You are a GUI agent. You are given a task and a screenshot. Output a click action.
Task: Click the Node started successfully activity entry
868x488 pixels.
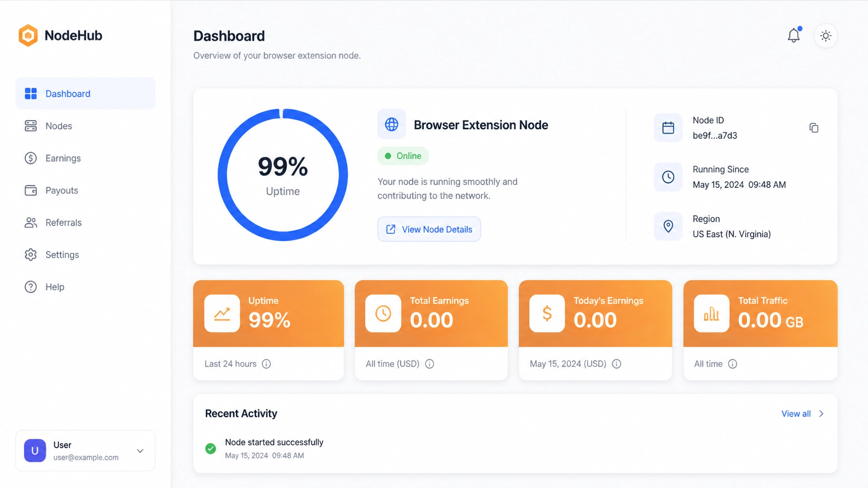coord(274,448)
